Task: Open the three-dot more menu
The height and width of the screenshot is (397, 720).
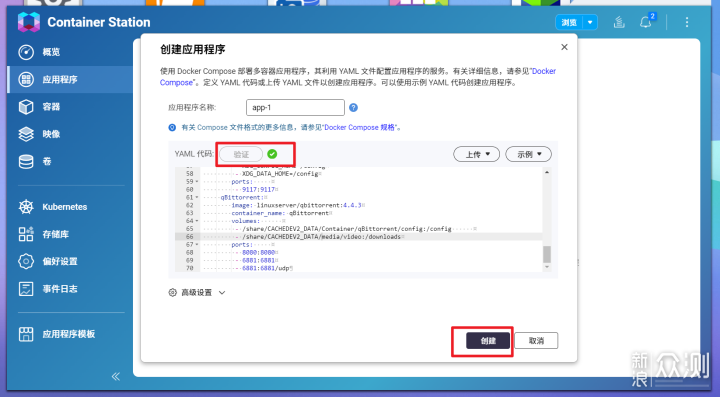Action: (x=687, y=22)
